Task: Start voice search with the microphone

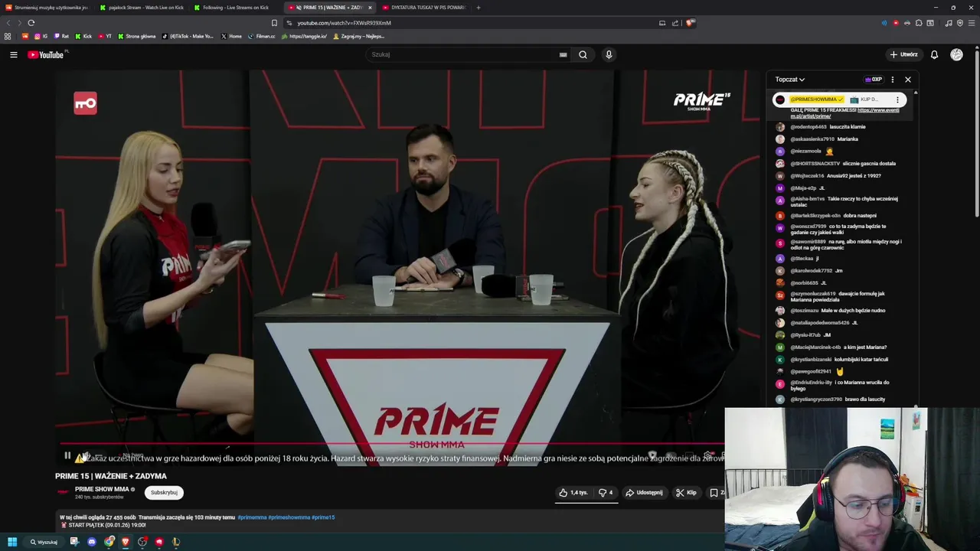Action: (x=609, y=54)
